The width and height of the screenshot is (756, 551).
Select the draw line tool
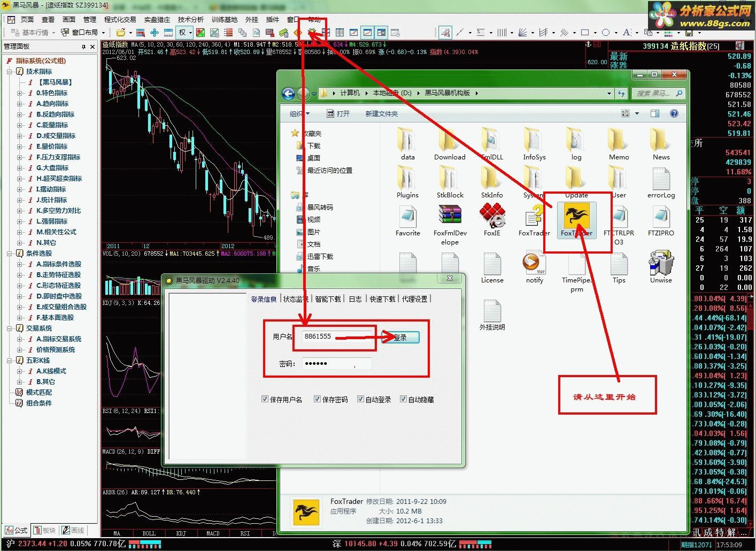point(460,33)
